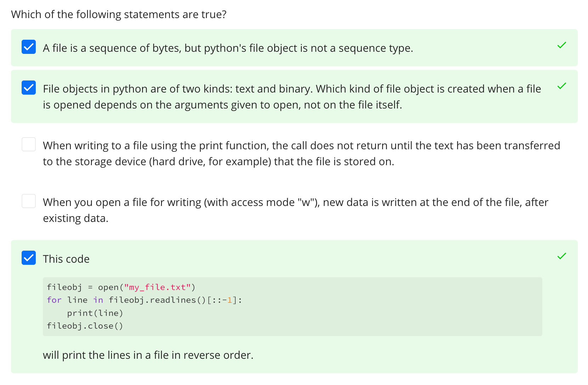The image size is (588, 385).
Task: Click the print function statement text
Action: tap(301, 154)
